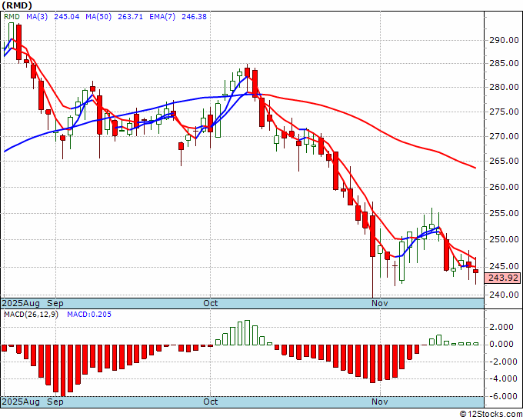Image resolution: width=523 pixels, height=420 pixels.
Task: Click the MA(3) legend label
Action: click(37, 17)
